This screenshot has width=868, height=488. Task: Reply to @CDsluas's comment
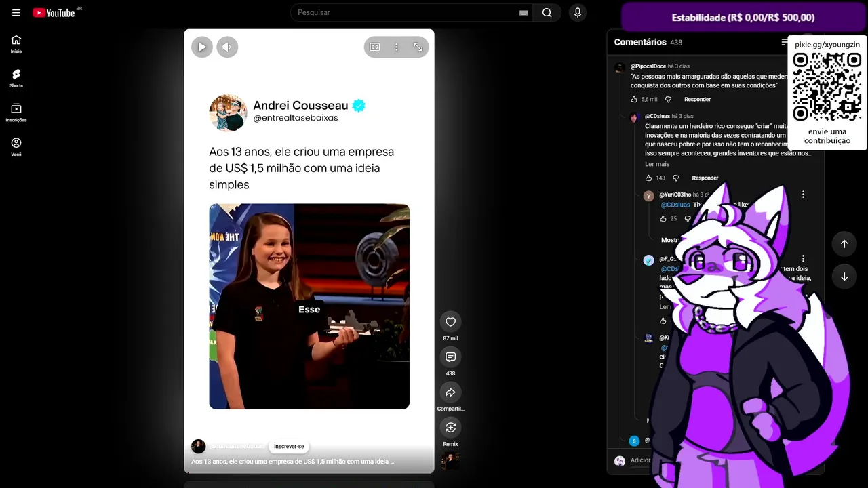[x=705, y=178]
